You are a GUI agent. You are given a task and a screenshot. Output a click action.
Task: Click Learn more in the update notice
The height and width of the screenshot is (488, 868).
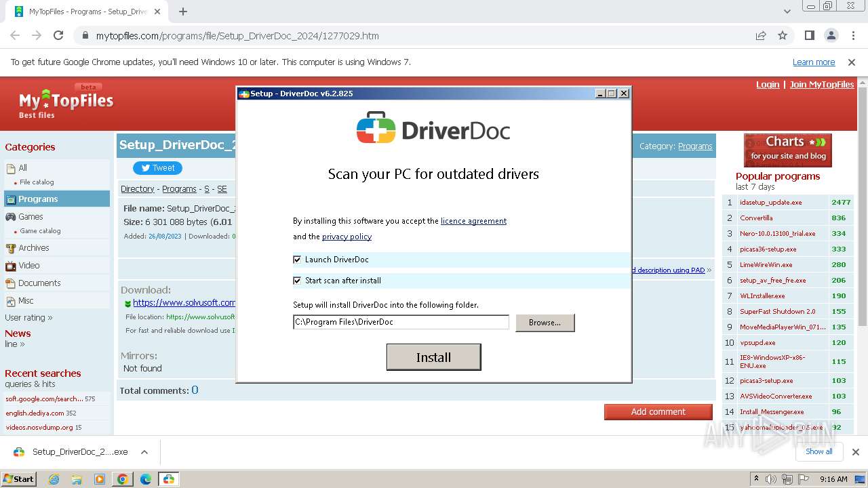tap(814, 62)
